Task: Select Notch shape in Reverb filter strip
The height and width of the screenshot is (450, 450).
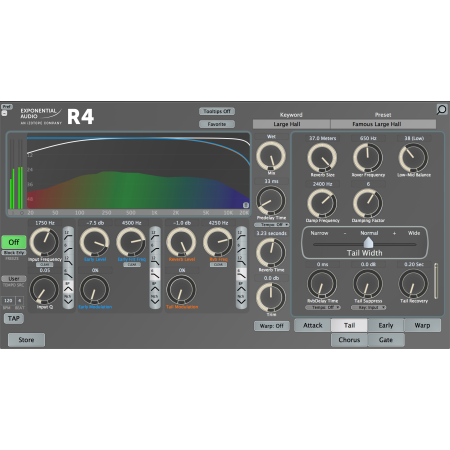Action: (x=241, y=299)
